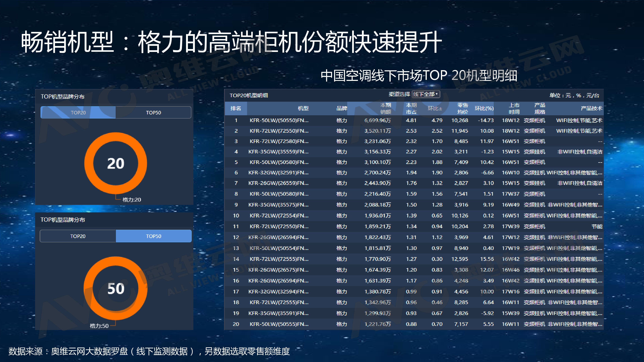Select rank 20 row KFR-50LW/(50555)FN
The width and height of the screenshot is (644, 362).
point(279,324)
